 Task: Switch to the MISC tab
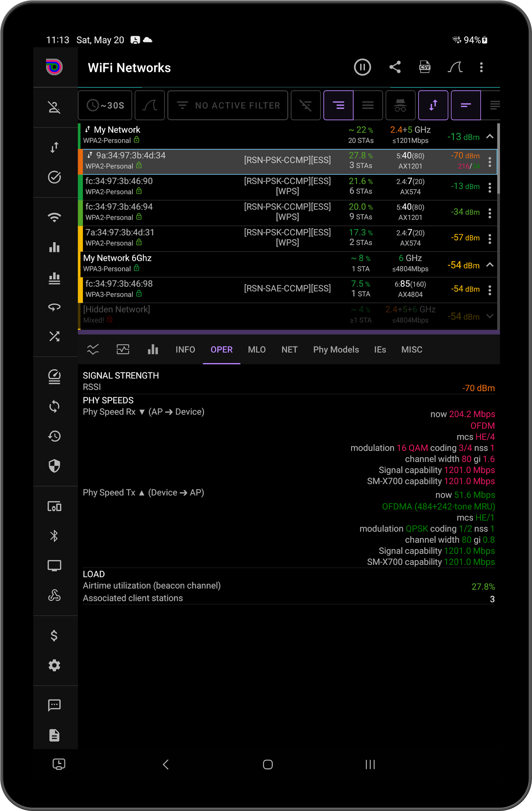412,350
